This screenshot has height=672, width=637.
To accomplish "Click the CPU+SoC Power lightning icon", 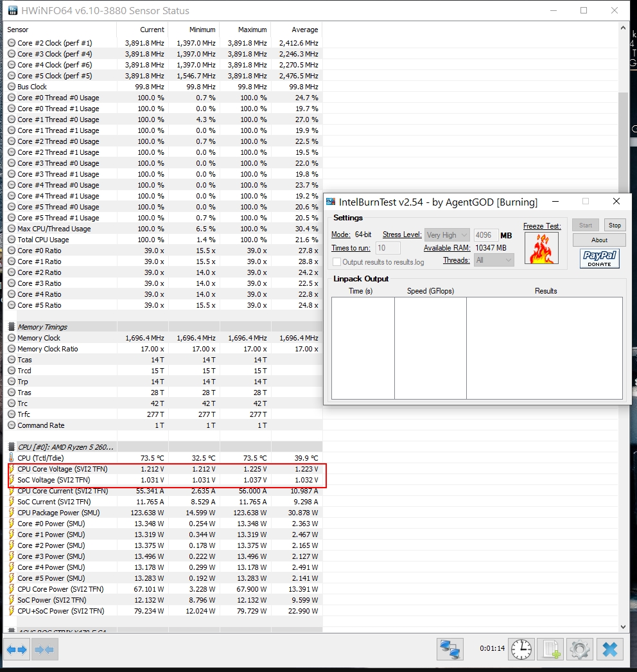I will click(12, 611).
